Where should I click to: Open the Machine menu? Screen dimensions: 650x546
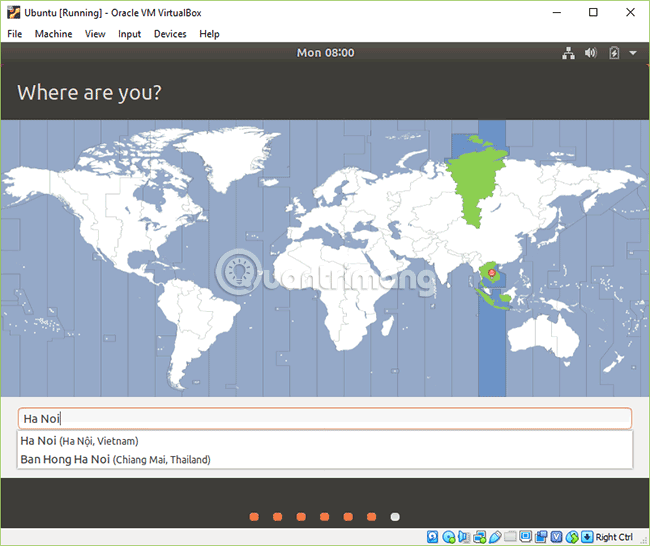(x=53, y=34)
